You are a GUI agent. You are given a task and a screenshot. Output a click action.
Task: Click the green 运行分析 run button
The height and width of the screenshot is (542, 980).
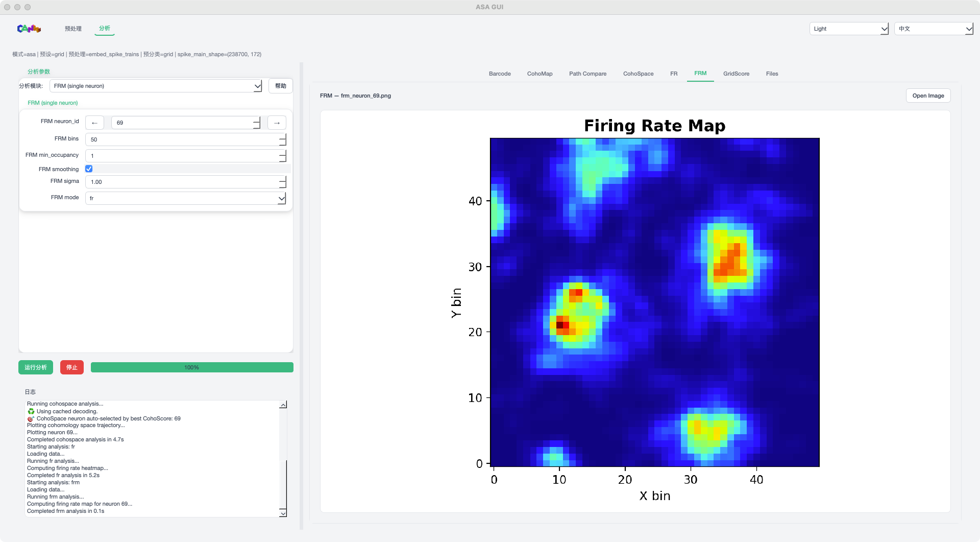pos(36,367)
